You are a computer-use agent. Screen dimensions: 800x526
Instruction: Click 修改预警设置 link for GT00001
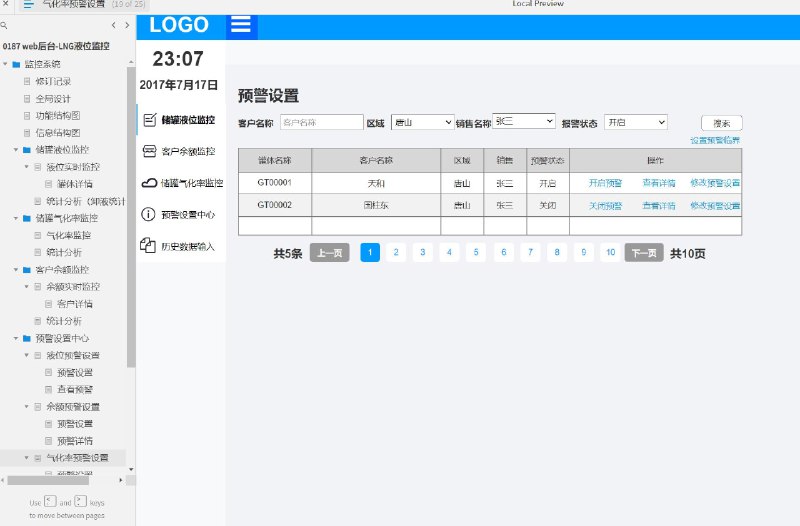pyautogui.click(x=715, y=183)
